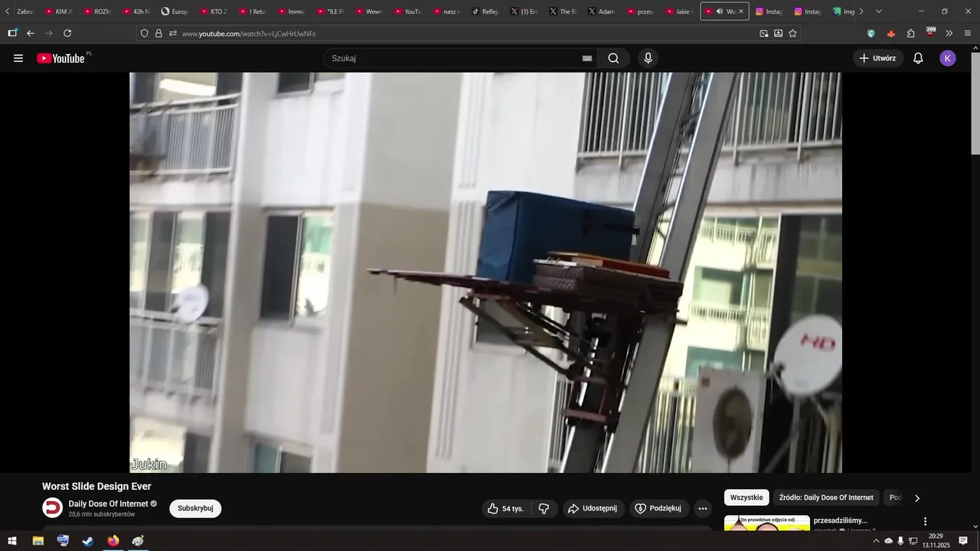This screenshot has width=980, height=551.
Task: Open the przesadziliśmy suggested video thumbnail
Action: (x=767, y=523)
